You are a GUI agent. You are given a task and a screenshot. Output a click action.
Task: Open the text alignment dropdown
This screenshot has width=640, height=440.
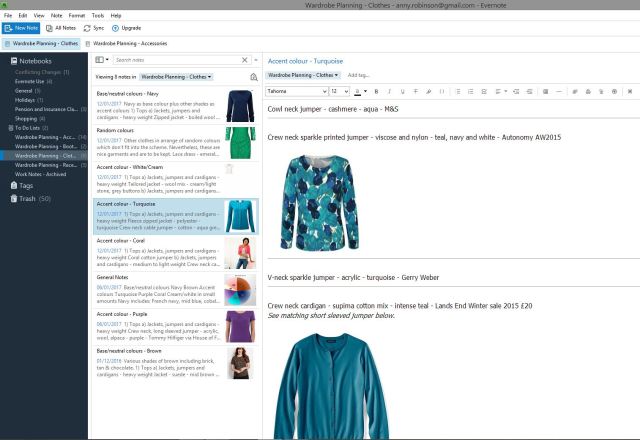501,91
